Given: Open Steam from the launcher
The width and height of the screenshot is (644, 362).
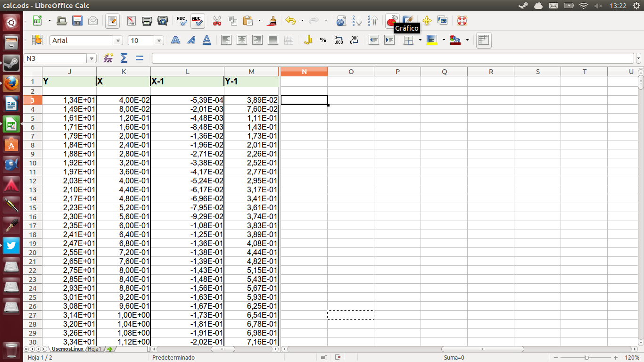Looking at the screenshot, I should [x=11, y=63].
